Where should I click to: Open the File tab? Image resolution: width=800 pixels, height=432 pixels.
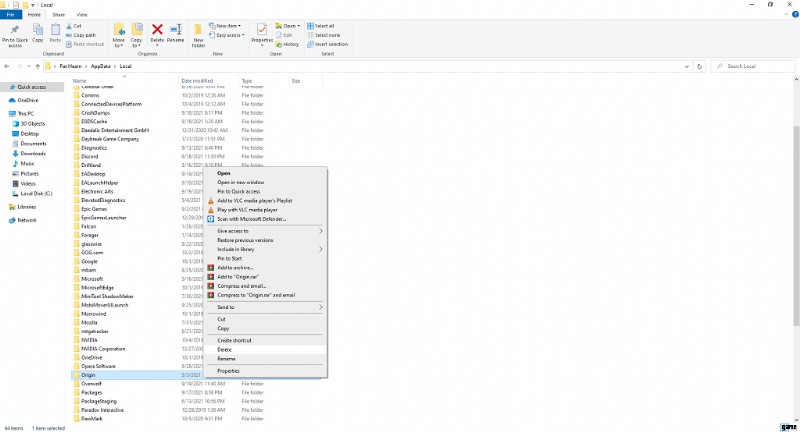point(10,15)
